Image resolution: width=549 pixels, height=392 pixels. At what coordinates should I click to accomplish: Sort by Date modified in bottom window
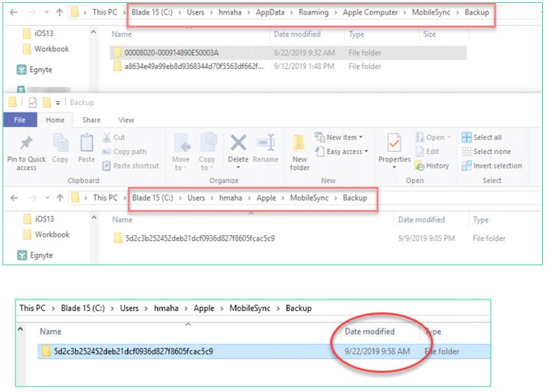click(x=369, y=332)
